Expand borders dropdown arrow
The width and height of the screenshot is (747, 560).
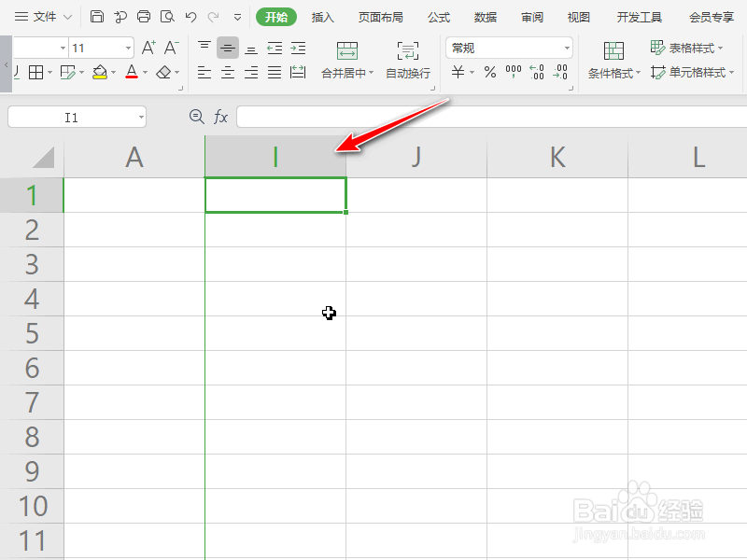49,73
